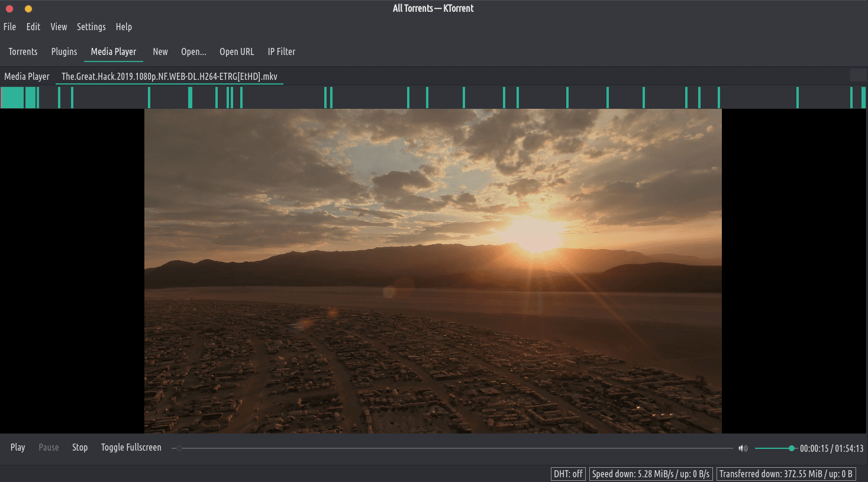
Task: Click the Transferred down 372.55 MiB status
Action: click(x=786, y=474)
